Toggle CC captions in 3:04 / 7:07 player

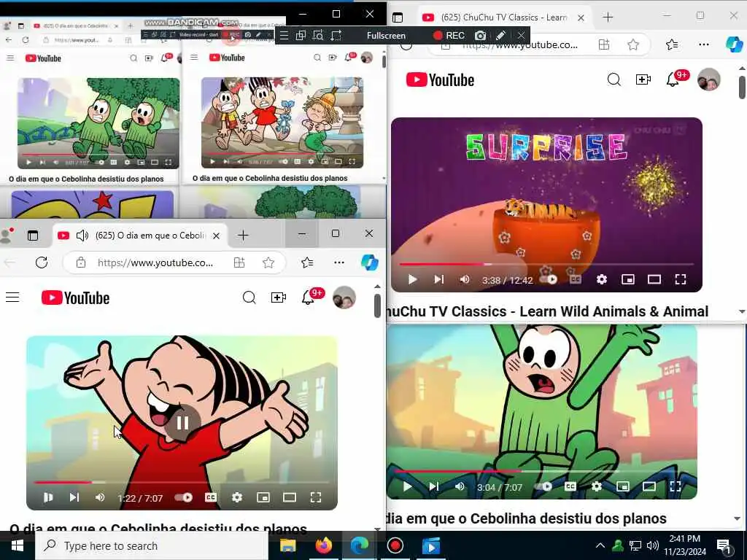click(x=570, y=486)
